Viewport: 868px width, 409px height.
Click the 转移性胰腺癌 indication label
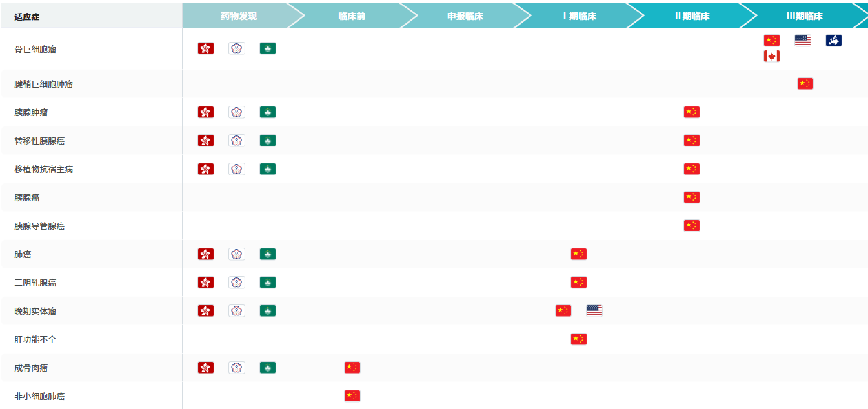coord(39,141)
